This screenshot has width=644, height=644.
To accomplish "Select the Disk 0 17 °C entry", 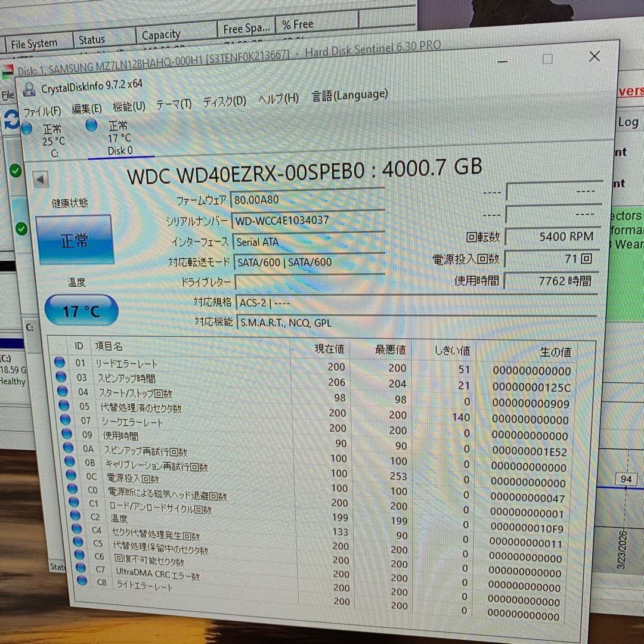I will (x=120, y=138).
